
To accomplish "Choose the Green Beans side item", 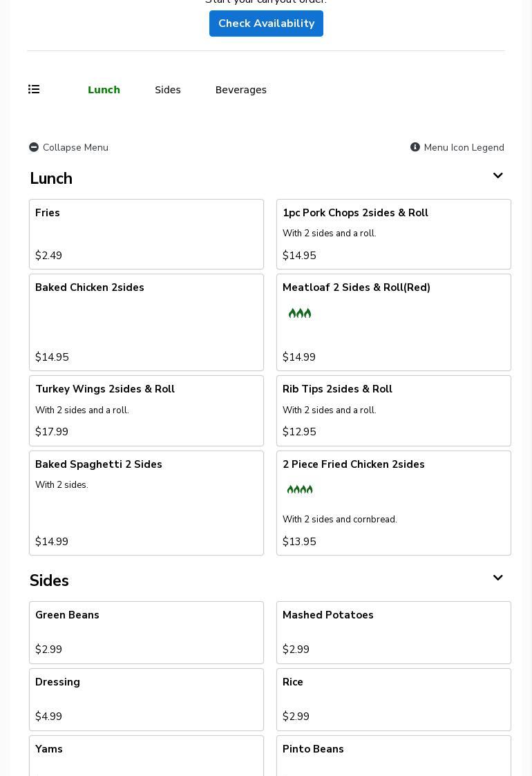I will pos(146,632).
